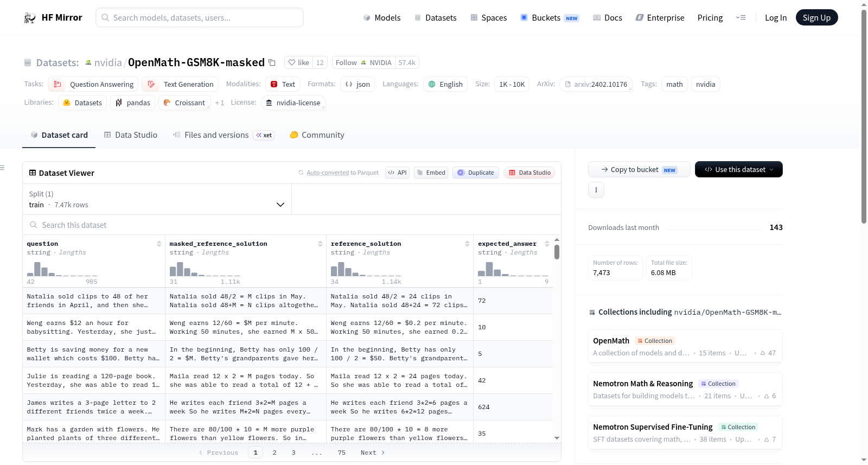Go to Spaces in the top navigation
The width and height of the screenshot is (868, 465).
click(x=489, y=18)
